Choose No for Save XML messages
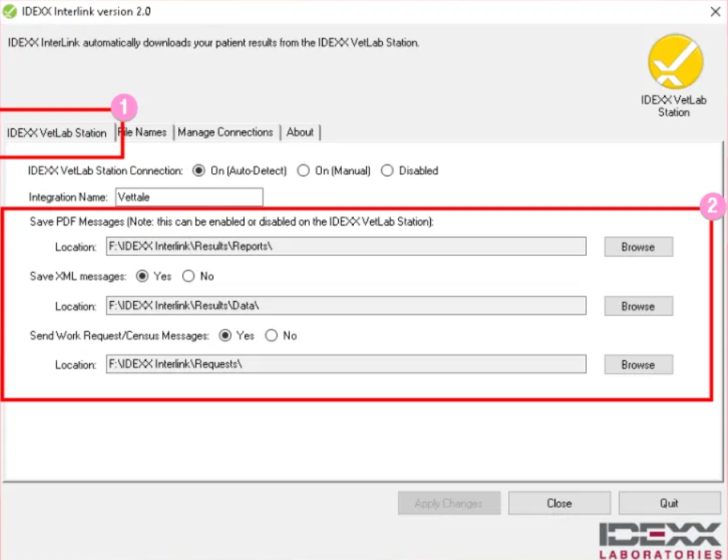Viewport: 728px width, 560px height. point(198,277)
